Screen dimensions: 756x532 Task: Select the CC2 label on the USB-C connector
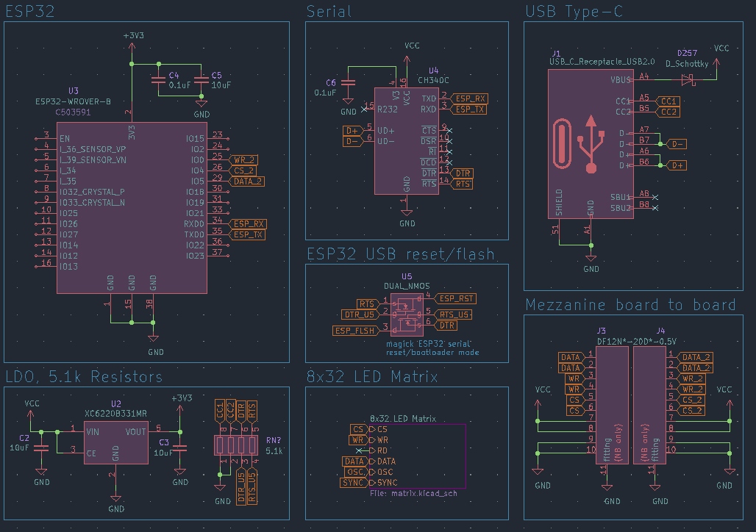[668, 112]
